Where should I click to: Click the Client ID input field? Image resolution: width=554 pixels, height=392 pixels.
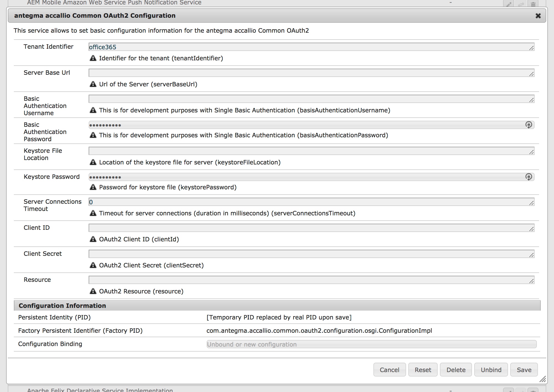click(311, 228)
